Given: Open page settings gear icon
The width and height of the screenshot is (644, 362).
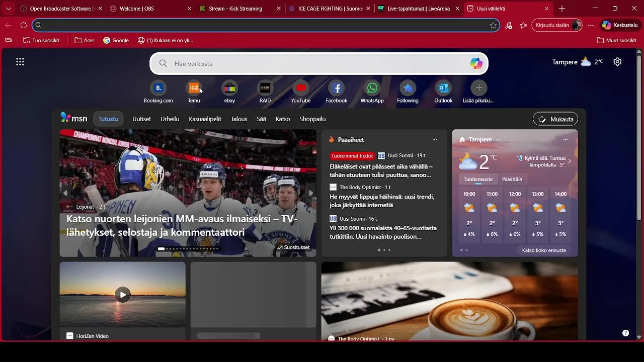Looking at the screenshot, I should 617,62.
